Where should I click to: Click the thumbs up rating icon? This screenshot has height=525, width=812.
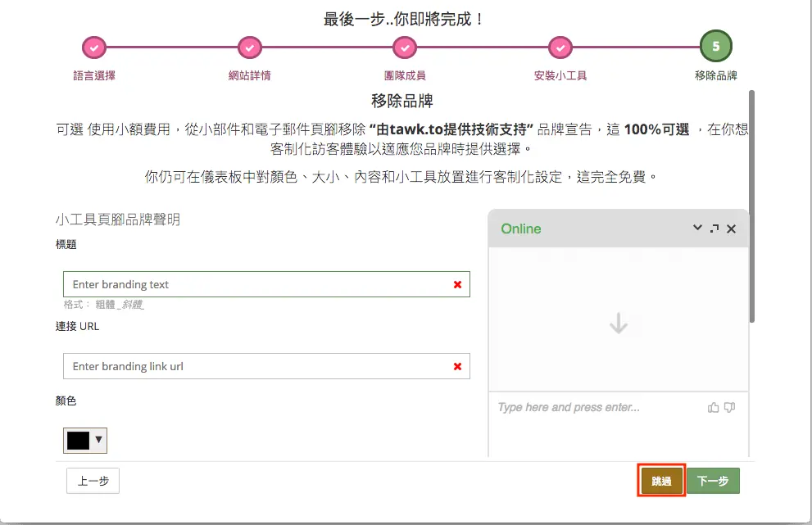[713, 408]
